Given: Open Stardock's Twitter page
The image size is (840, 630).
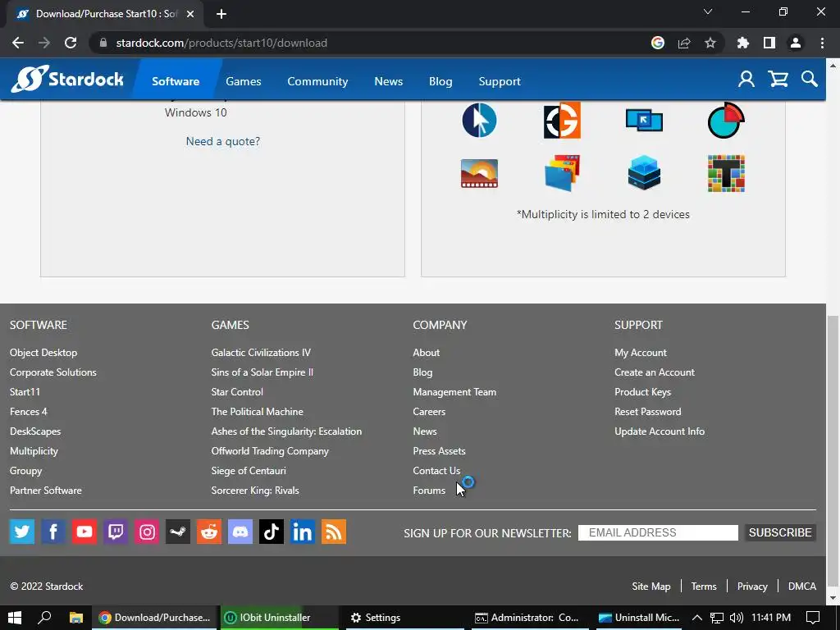Looking at the screenshot, I should coord(22,532).
